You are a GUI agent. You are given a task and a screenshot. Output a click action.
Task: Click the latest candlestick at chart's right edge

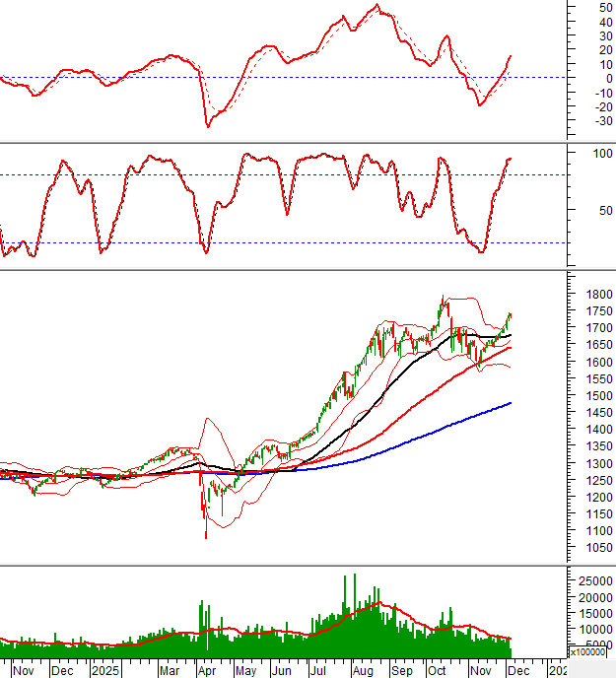[511, 316]
